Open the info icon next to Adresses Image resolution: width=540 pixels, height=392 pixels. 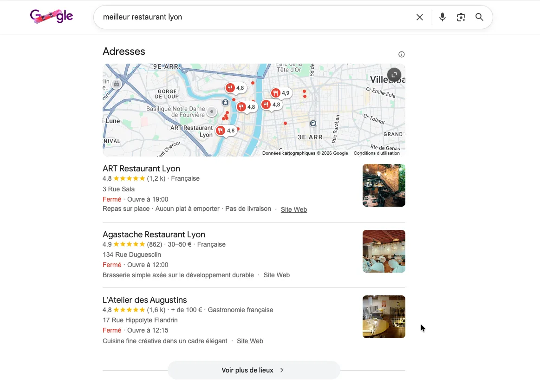402,54
